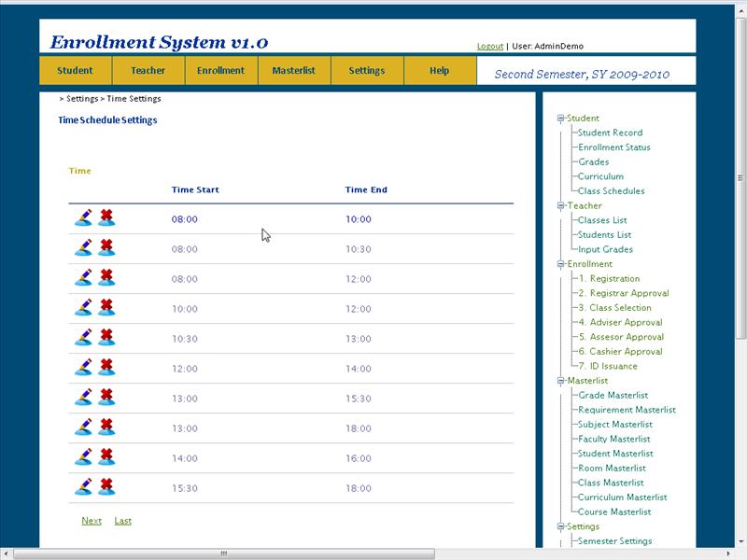
Task: Open the Help menu tab
Action: (440, 71)
